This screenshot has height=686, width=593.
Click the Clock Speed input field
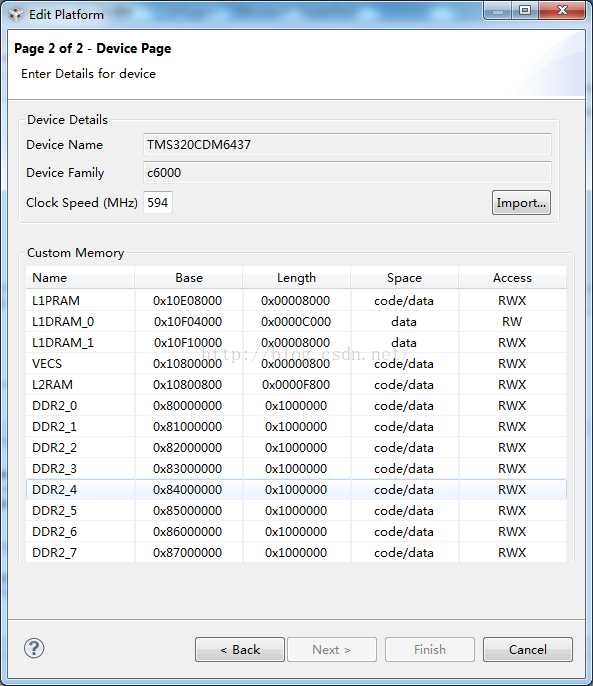[158, 203]
